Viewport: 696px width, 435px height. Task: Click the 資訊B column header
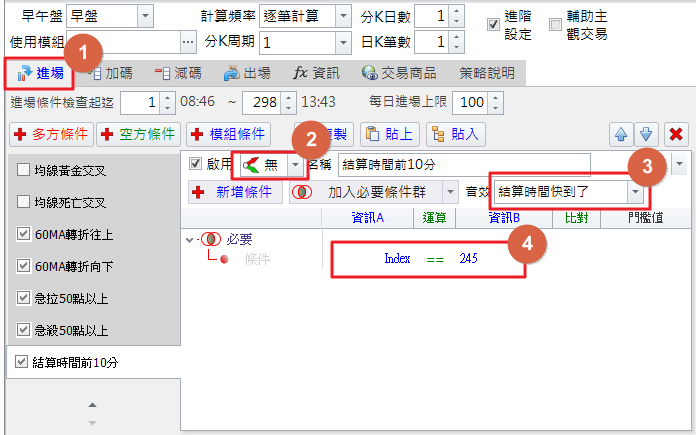coord(504,218)
